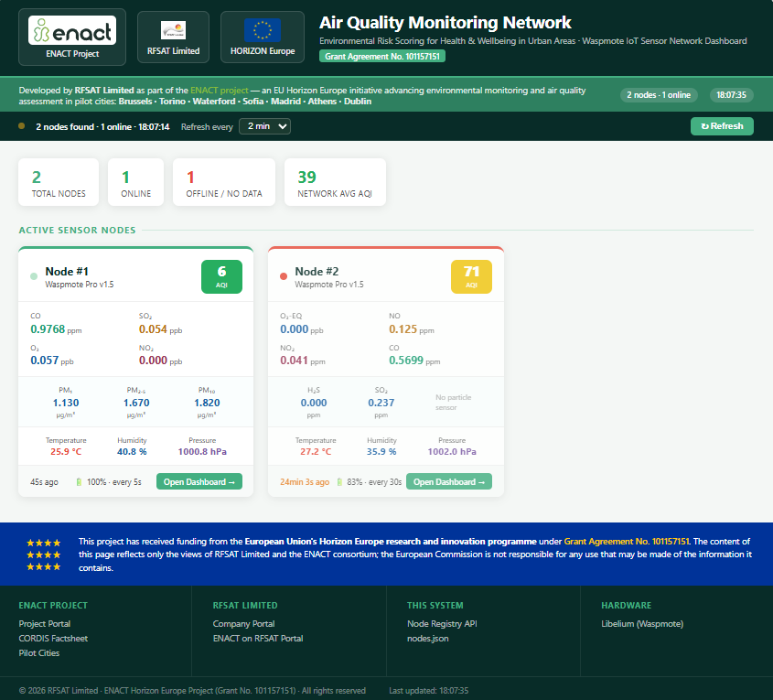The height and width of the screenshot is (700, 773).
Task: Click the 18:07:35 clock pill
Action: 731,95
